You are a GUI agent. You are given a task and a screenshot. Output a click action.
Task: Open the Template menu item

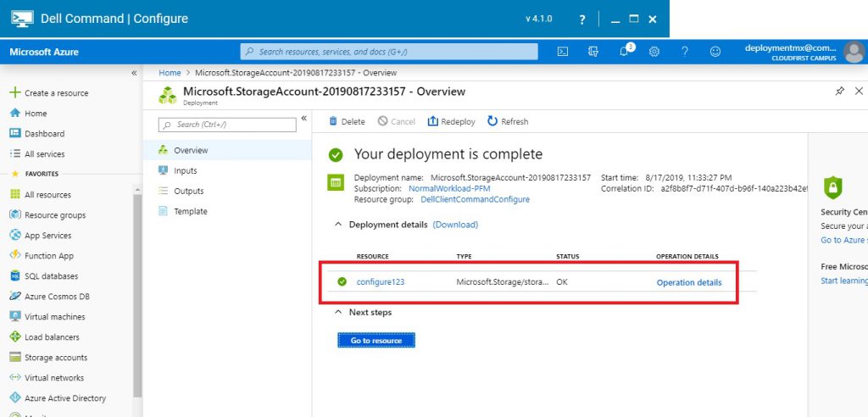[190, 211]
